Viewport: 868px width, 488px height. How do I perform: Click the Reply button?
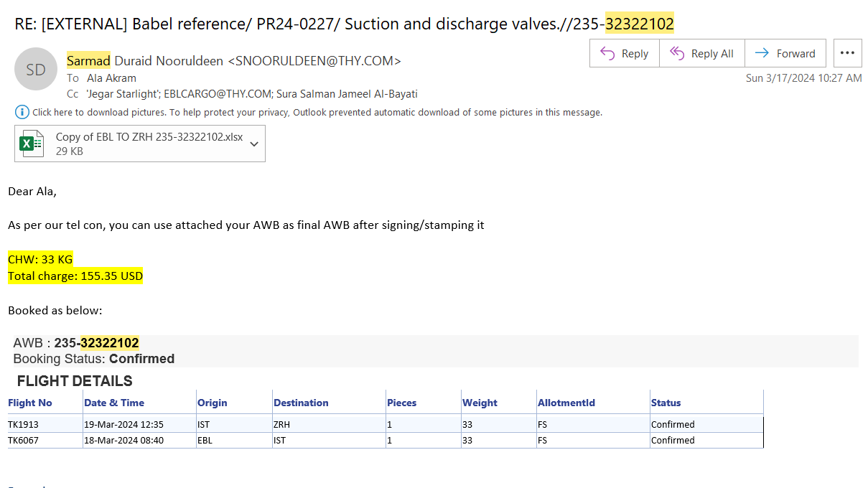tap(624, 53)
